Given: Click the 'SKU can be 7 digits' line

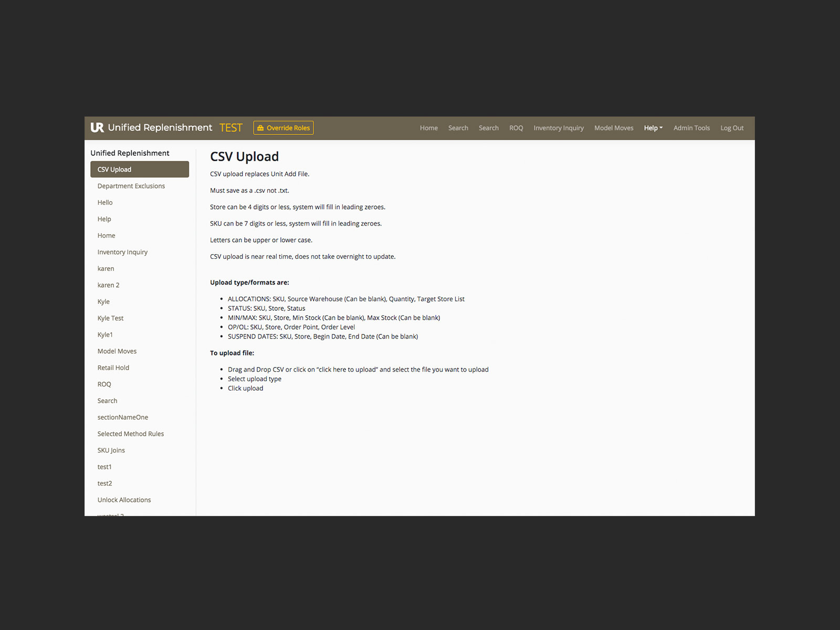Looking at the screenshot, I should coord(296,224).
